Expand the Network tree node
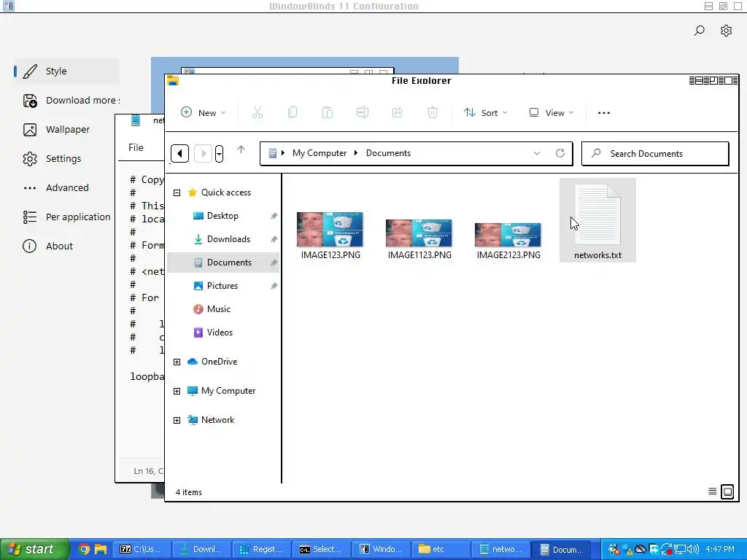The height and width of the screenshot is (560, 747). pyautogui.click(x=177, y=420)
